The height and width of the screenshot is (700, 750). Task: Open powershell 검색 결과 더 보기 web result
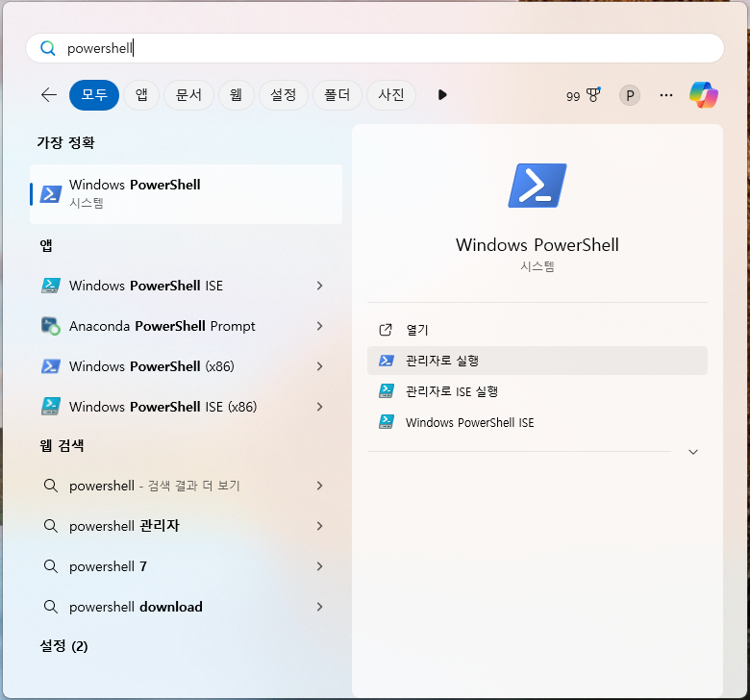[x=187, y=486]
